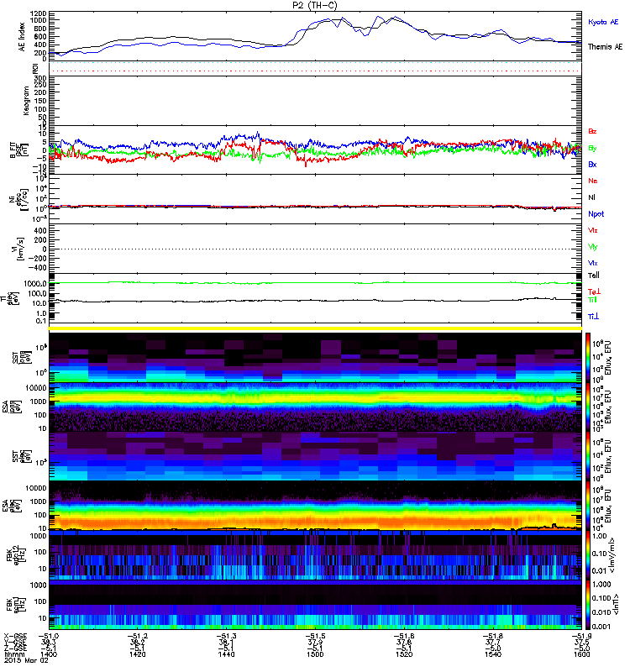Click the SST ions Eflux color bar
This screenshot has height=672, width=630.
587,358
